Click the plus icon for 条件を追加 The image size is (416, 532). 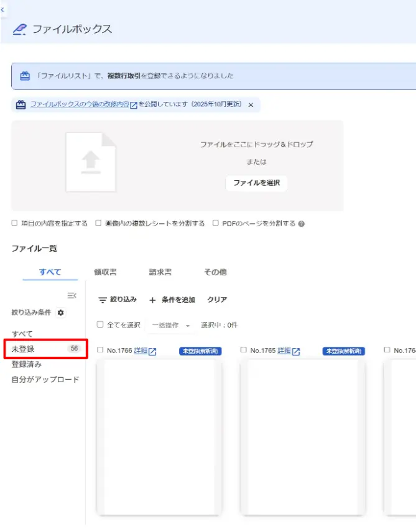click(x=152, y=300)
